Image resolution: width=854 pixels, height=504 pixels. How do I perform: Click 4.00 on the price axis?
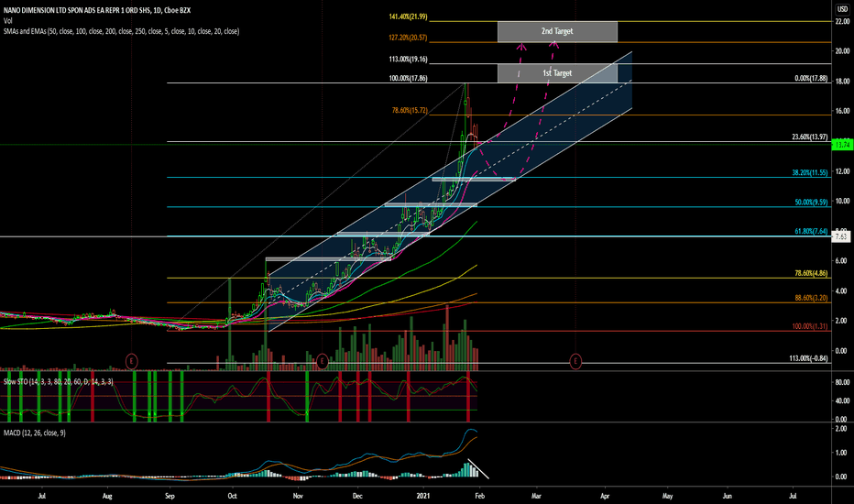coord(842,291)
